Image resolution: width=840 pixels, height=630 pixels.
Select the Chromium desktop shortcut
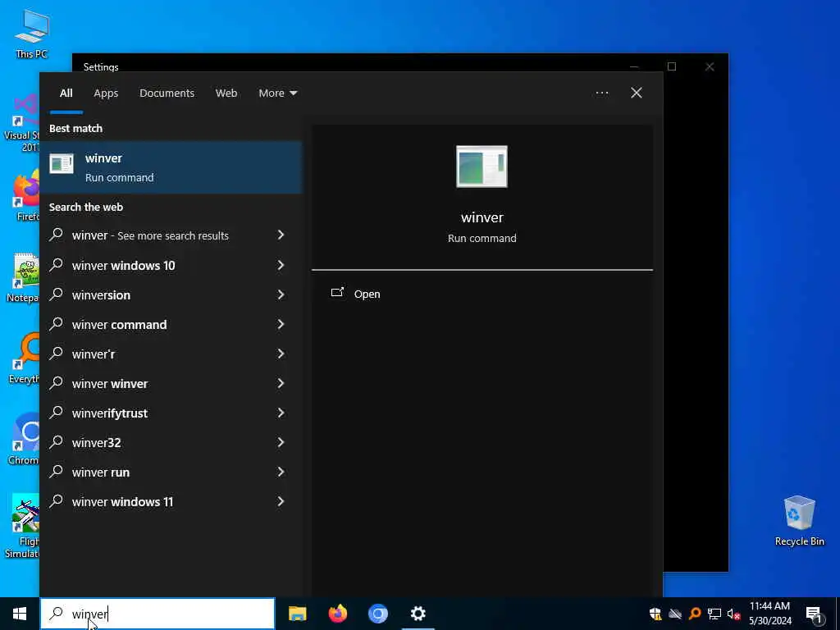(24, 439)
